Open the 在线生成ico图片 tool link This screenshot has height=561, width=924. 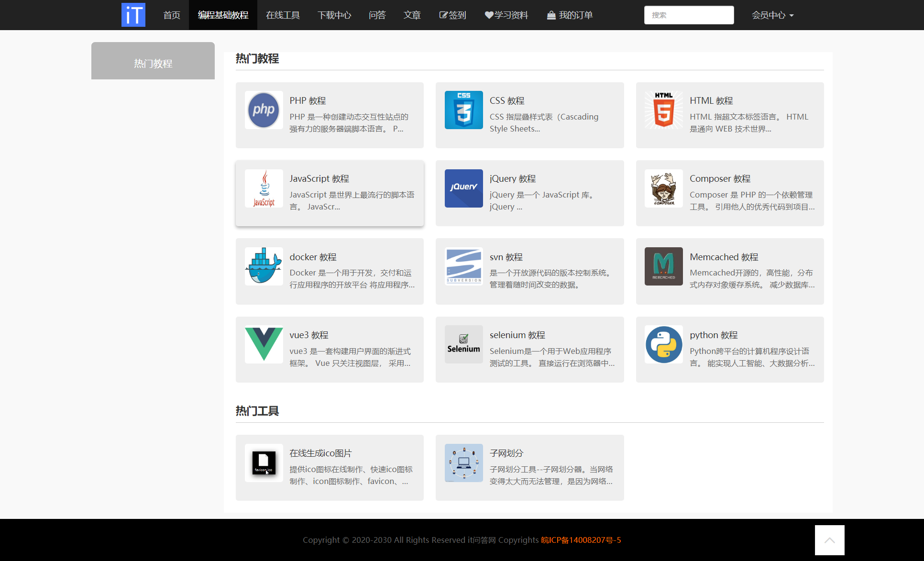point(320,453)
